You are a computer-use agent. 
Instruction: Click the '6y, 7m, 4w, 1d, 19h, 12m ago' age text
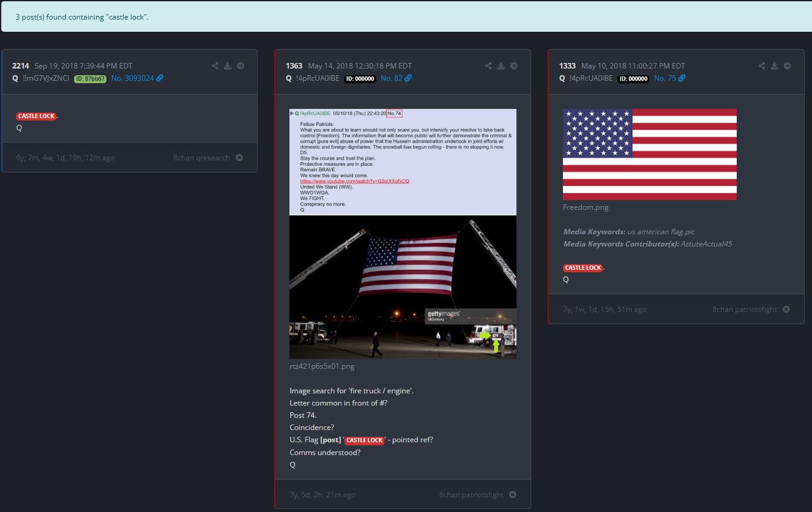click(x=65, y=158)
